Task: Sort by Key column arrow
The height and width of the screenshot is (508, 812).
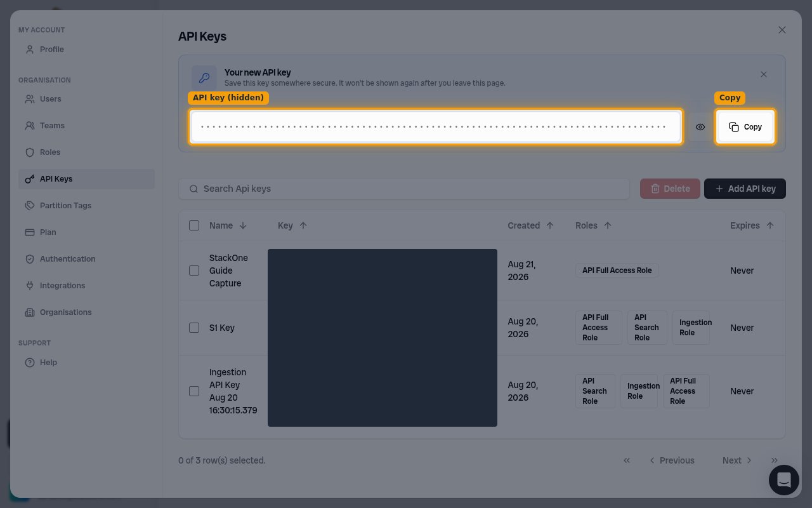Action: [x=303, y=225]
